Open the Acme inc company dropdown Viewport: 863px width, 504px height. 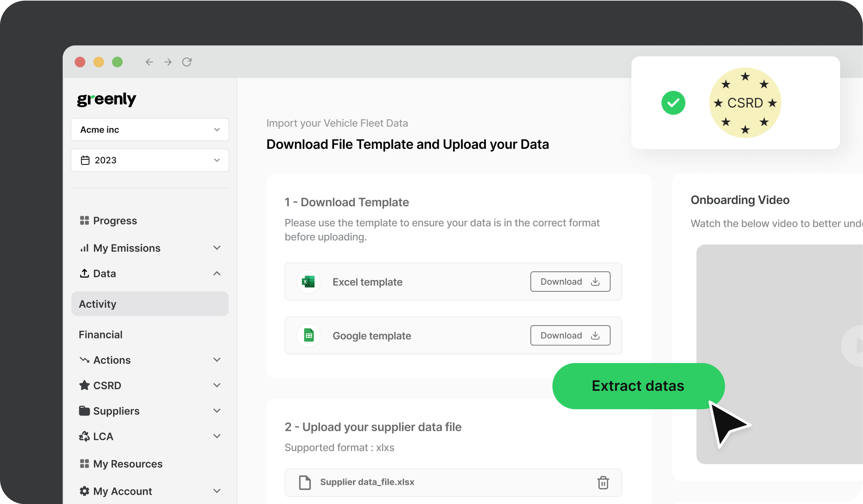[150, 130]
